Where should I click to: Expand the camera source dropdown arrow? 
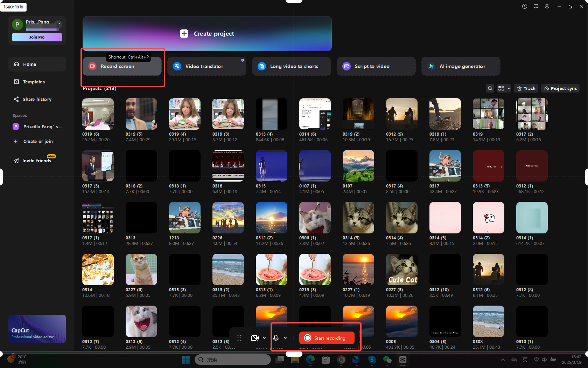pyautogui.click(x=264, y=338)
